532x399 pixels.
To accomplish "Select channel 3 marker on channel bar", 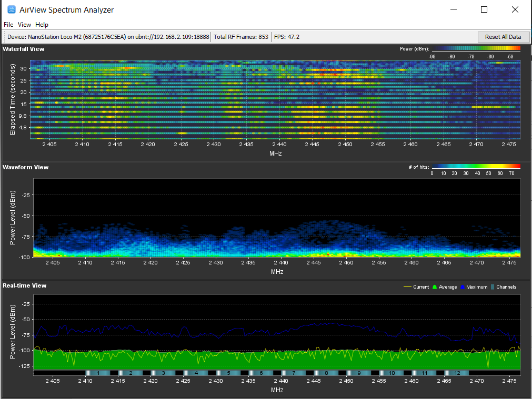I will click(163, 373).
